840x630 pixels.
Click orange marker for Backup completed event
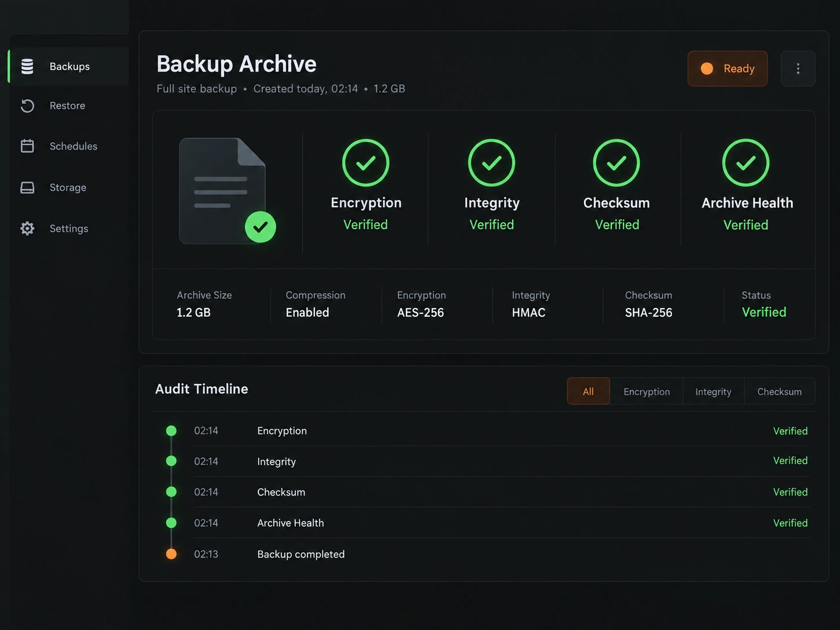pyautogui.click(x=171, y=553)
